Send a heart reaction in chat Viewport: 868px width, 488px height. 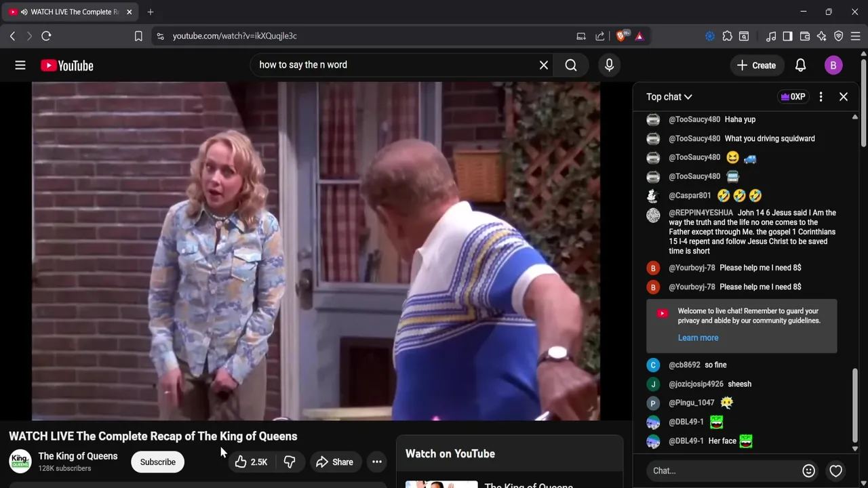pyautogui.click(x=835, y=470)
